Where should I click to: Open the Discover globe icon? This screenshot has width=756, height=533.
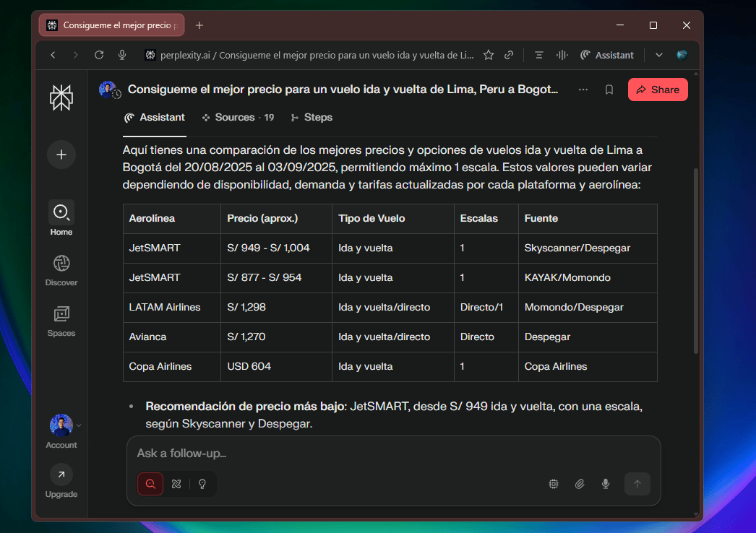point(61,263)
